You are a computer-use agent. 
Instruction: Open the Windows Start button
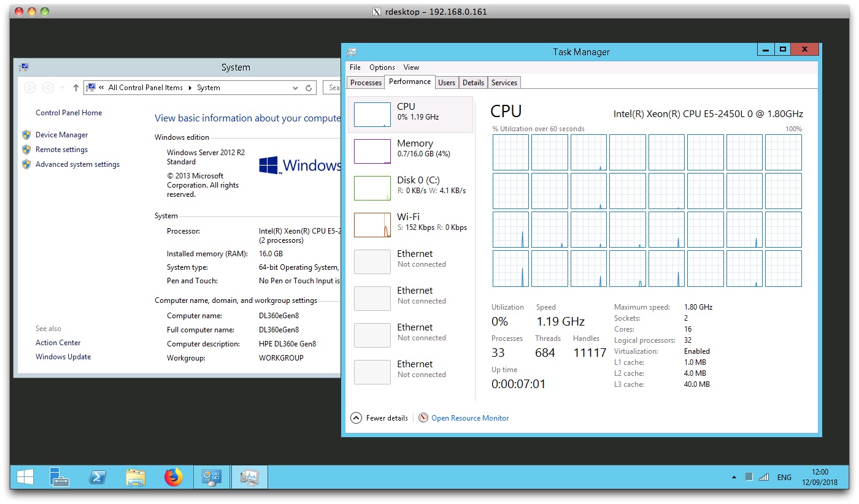(25, 477)
